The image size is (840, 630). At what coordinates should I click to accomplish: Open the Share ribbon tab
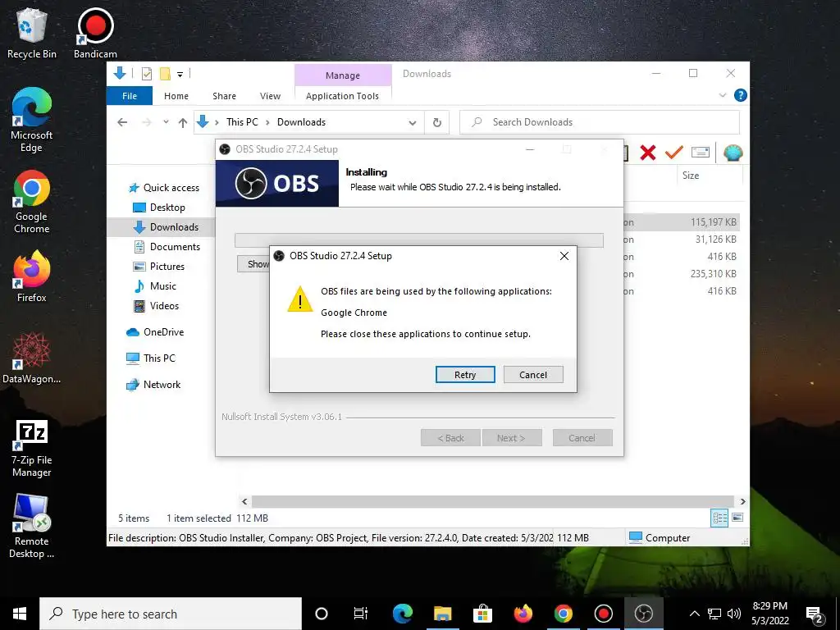pos(224,96)
